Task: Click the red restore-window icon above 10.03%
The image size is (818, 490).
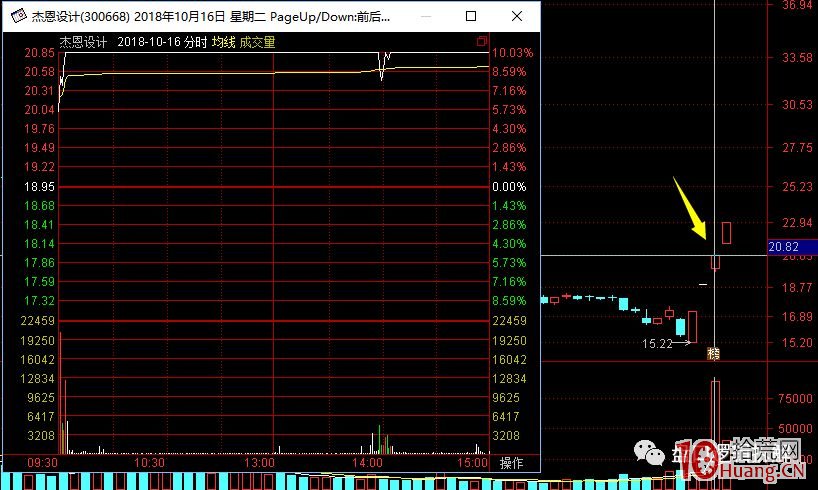Action: pyautogui.click(x=482, y=41)
